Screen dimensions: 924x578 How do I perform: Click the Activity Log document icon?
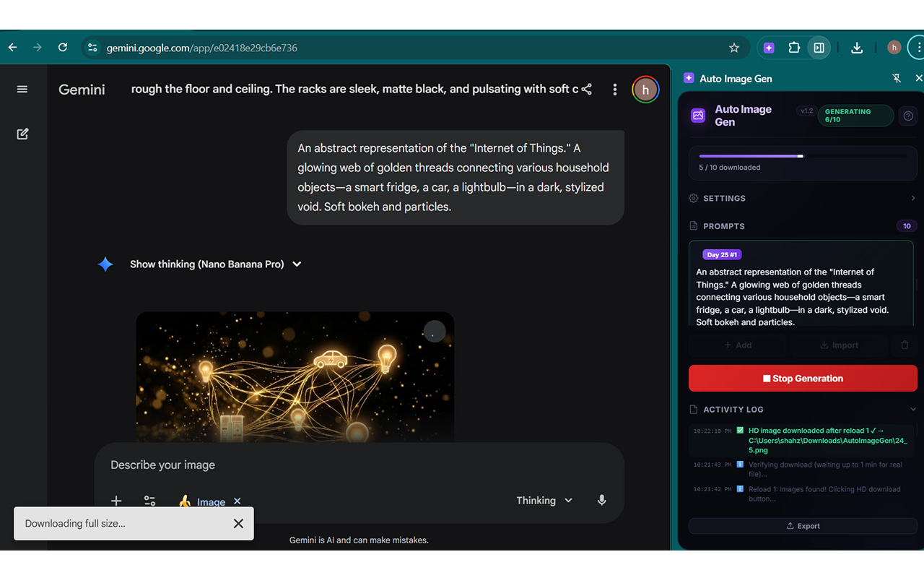[694, 410]
